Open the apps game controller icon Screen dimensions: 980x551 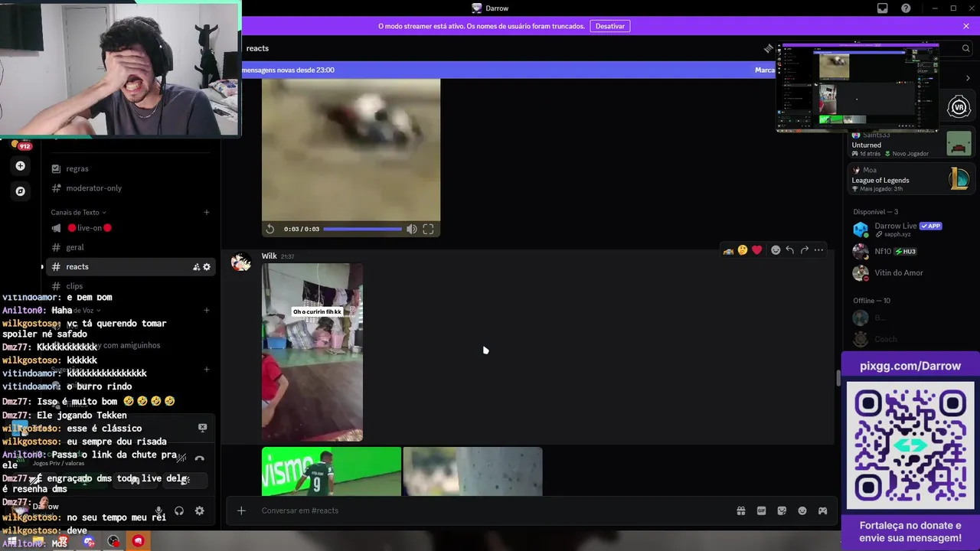(x=822, y=510)
